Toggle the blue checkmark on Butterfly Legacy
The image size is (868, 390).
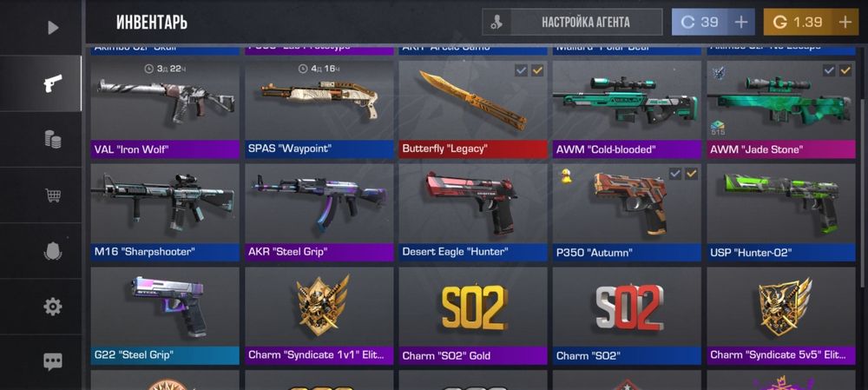521,70
